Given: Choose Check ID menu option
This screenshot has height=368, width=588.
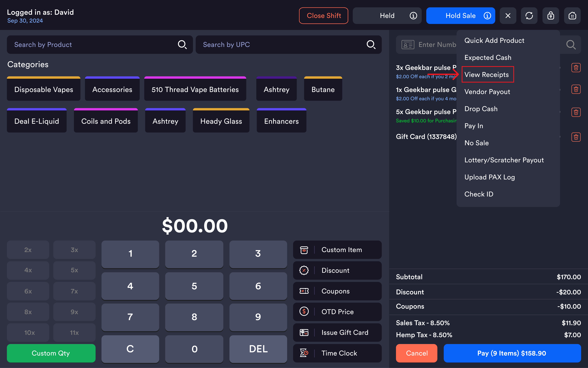Looking at the screenshot, I should (x=479, y=194).
